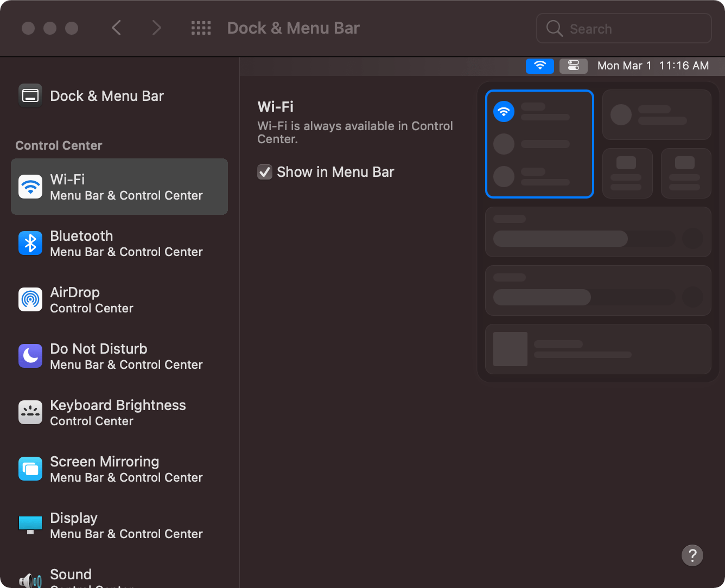
Task: Click the Control Center icon in the preview menu bar
Action: [x=574, y=66]
